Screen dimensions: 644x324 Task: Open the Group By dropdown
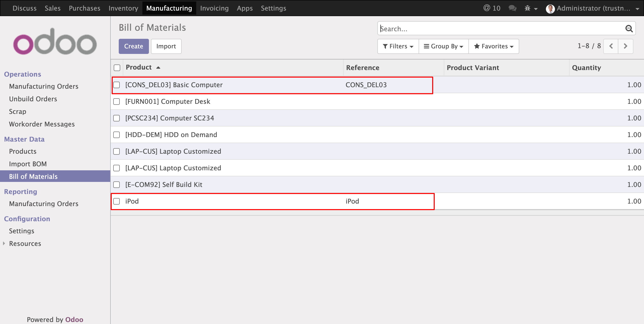(444, 46)
